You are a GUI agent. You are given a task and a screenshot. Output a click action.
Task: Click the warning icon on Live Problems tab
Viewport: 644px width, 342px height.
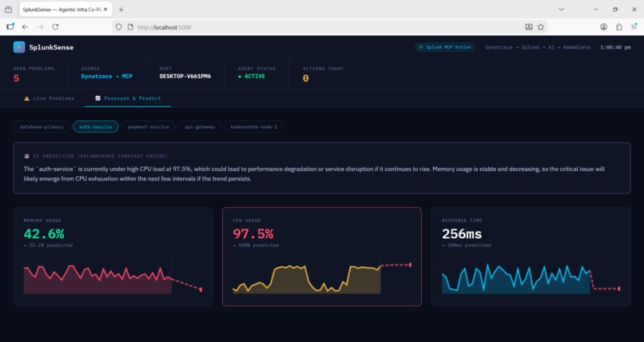coord(26,98)
